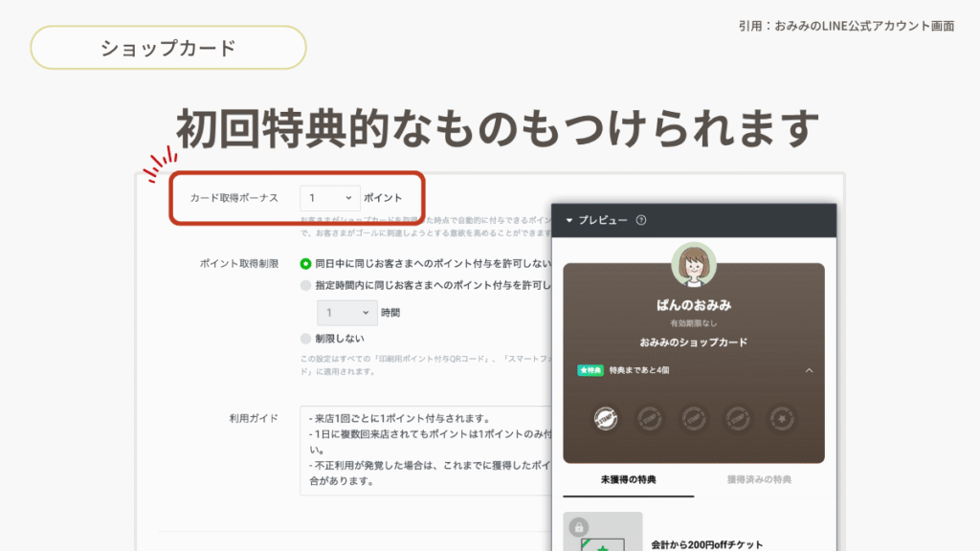Screen dimensions: 980x551
Task: Switch to the 未獲得の特典 tab
Action: [x=628, y=479]
